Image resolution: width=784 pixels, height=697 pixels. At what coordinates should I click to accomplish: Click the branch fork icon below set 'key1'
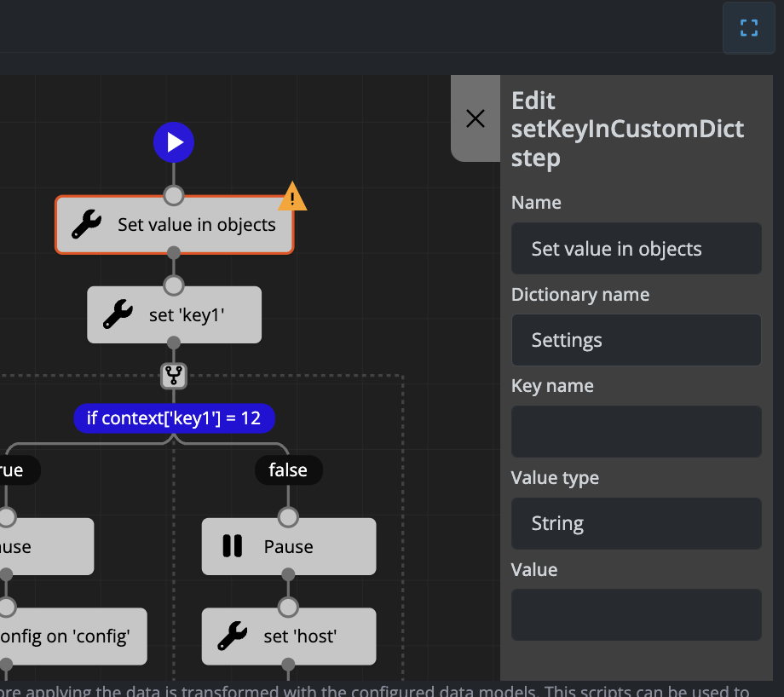click(174, 375)
